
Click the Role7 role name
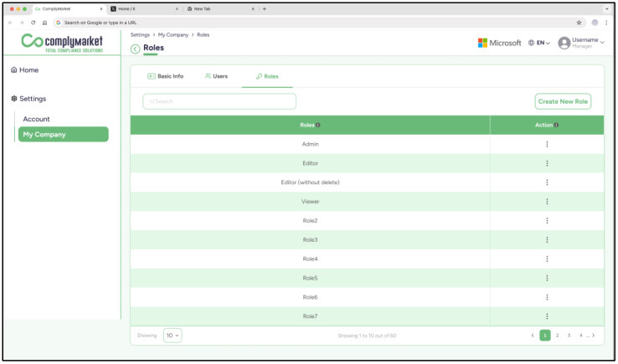[310, 316]
